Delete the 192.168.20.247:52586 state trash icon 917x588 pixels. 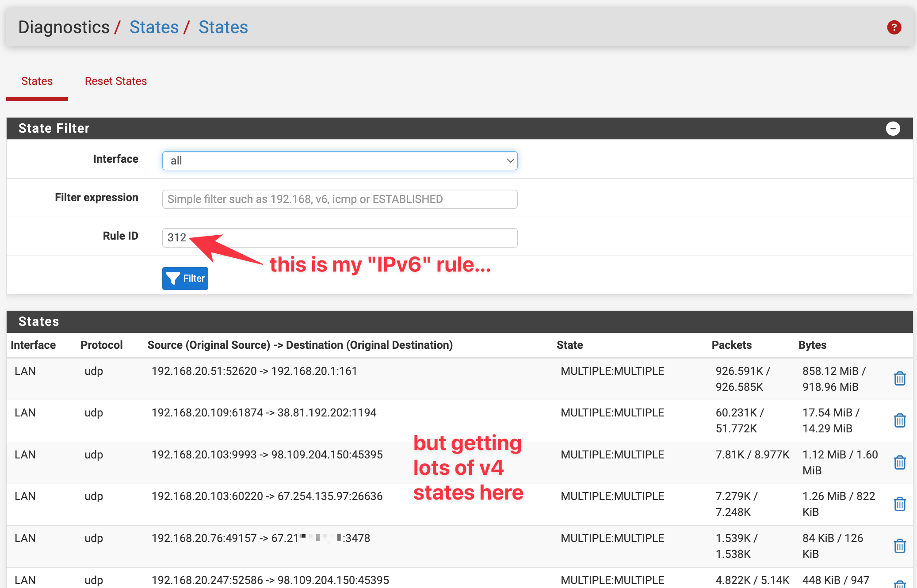pyautogui.click(x=899, y=584)
